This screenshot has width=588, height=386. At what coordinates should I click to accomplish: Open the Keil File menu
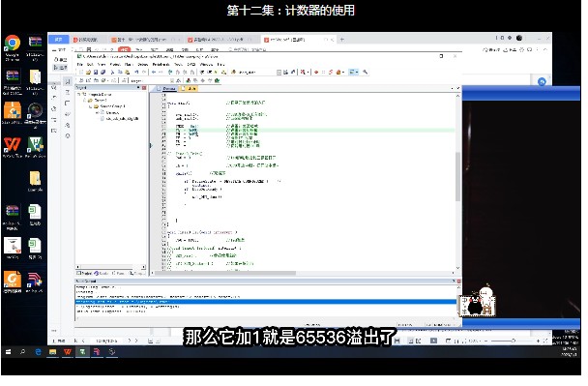tap(80, 65)
